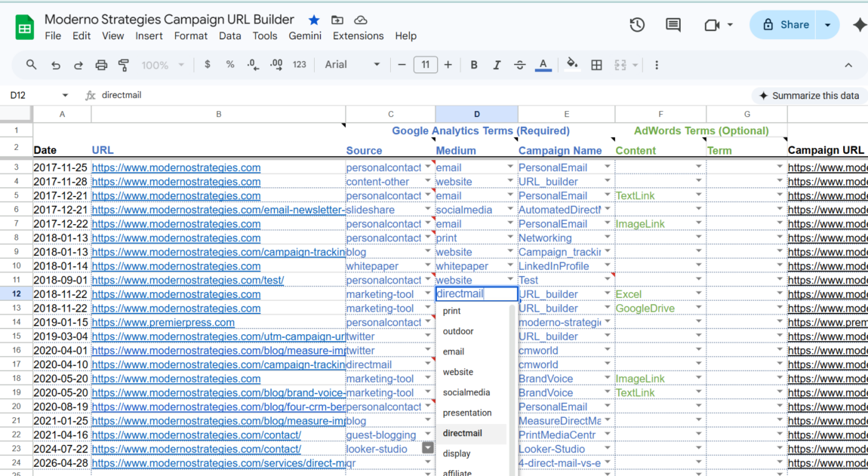Screen dimensions: 868x476
Task: Click the document title text
Action: click(x=169, y=20)
